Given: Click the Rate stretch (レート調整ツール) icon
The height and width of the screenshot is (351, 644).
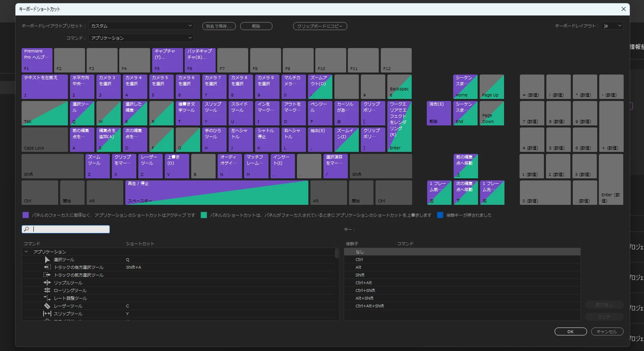Looking at the screenshot, I should (x=47, y=298).
